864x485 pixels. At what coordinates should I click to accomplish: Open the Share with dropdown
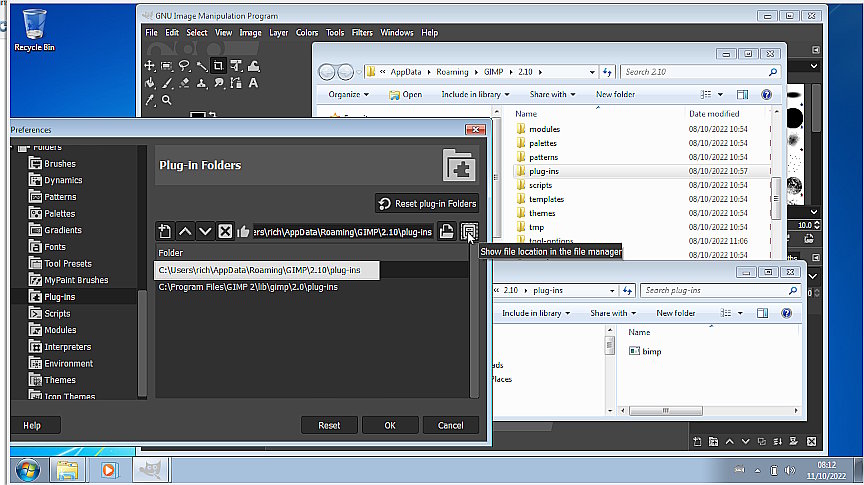(x=552, y=94)
